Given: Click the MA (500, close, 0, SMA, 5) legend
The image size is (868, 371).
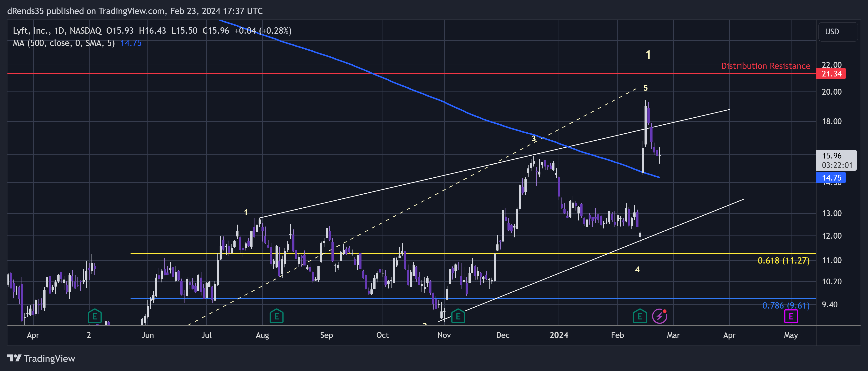Looking at the screenshot, I should (x=64, y=43).
